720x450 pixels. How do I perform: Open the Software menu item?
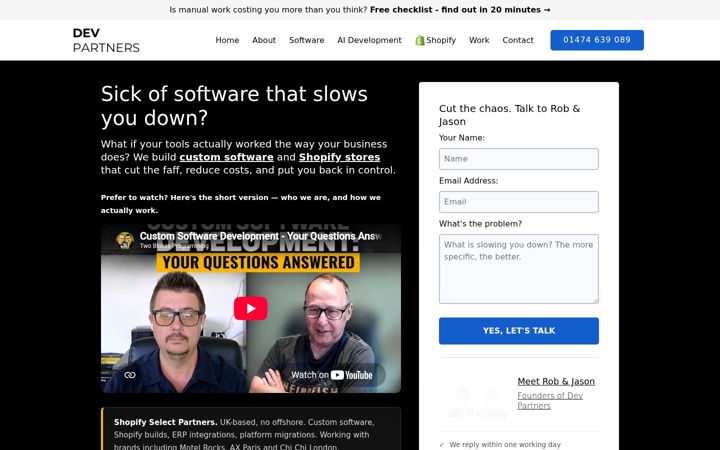pos(306,40)
